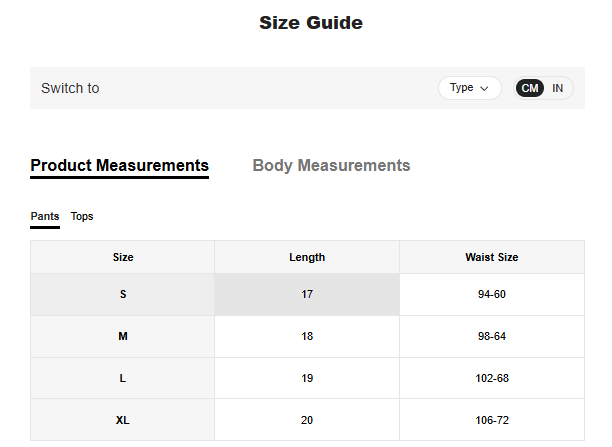Click the chevron arrow beside Type
This screenshot has height=447, width=612.
(485, 88)
